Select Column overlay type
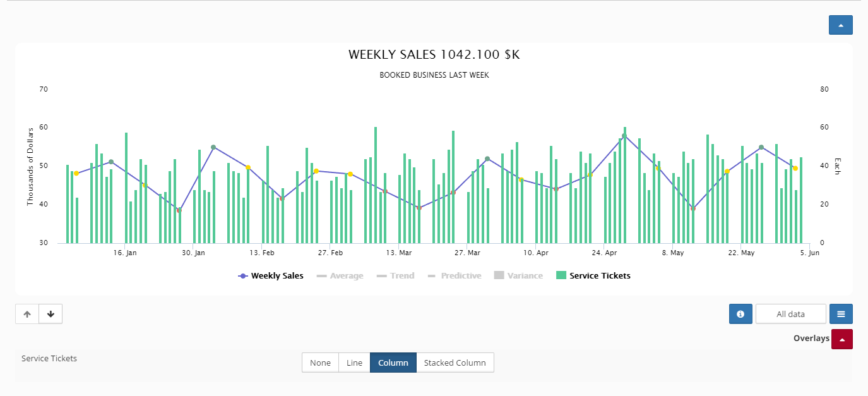 pos(393,363)
